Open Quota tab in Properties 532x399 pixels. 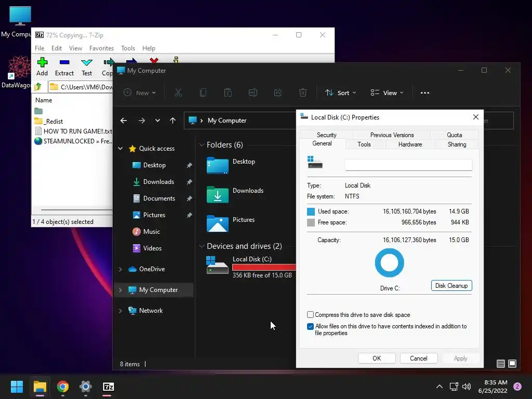point(454,135)
